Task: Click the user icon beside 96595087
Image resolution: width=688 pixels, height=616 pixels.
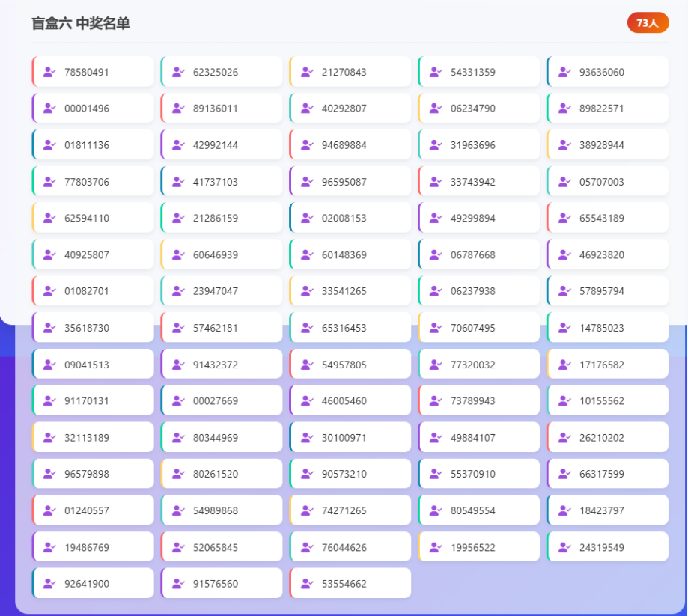Action: tap(307, 182)
